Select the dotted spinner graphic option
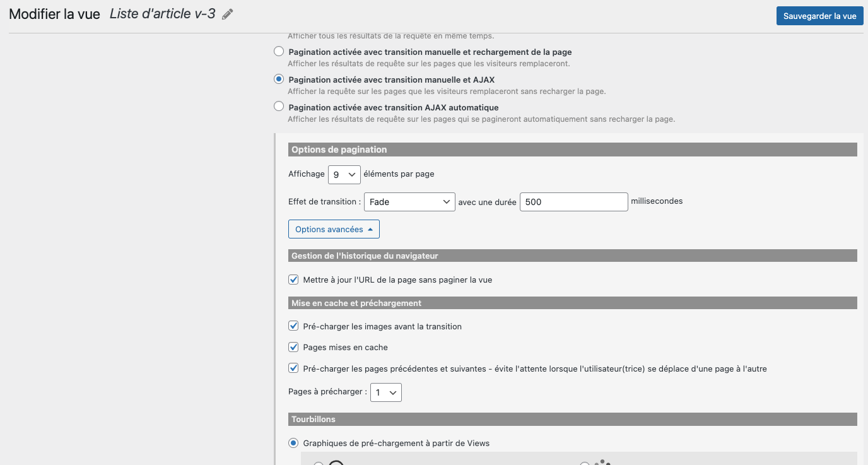868x465 pixels. click(x=585, y=464)
